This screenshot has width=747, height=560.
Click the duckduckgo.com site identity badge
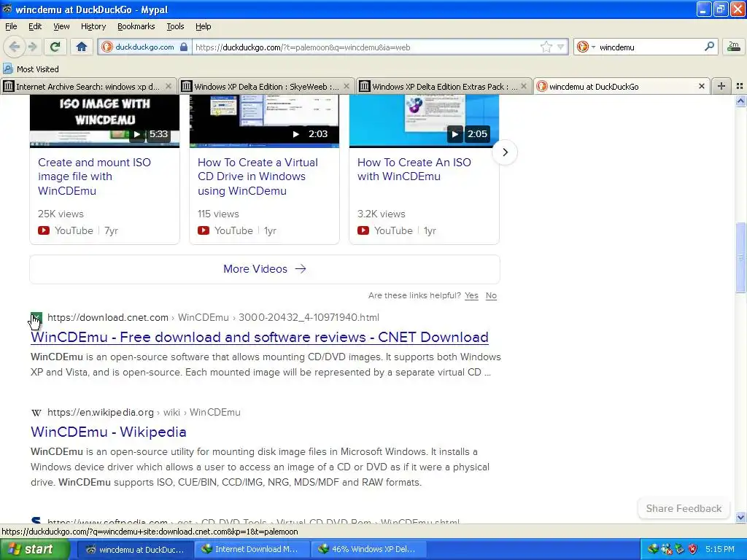pyautogui.click(x=145, y=47)
